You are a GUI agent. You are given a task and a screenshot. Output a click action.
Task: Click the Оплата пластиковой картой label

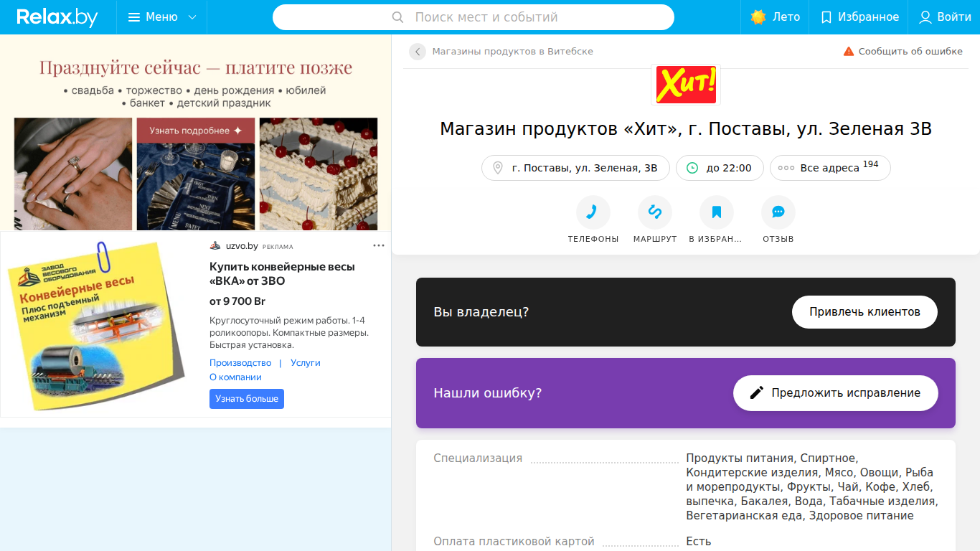tap(514, 542)
